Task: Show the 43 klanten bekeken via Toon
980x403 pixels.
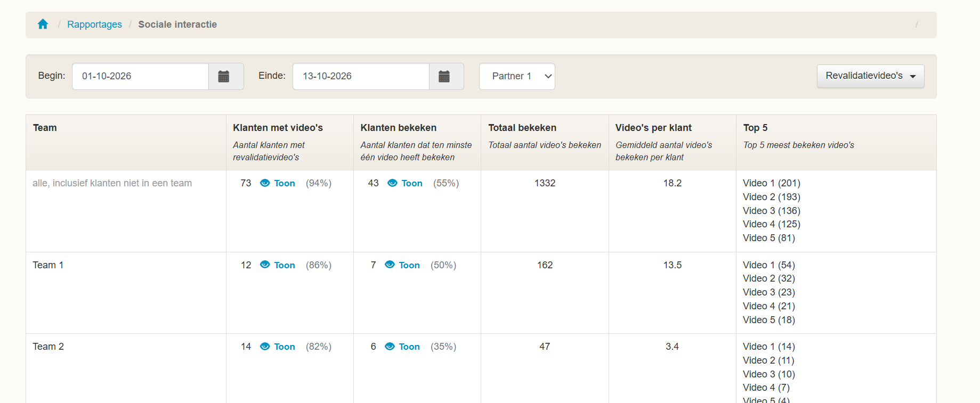Action: pyautogui.click(x=412, y=183)
